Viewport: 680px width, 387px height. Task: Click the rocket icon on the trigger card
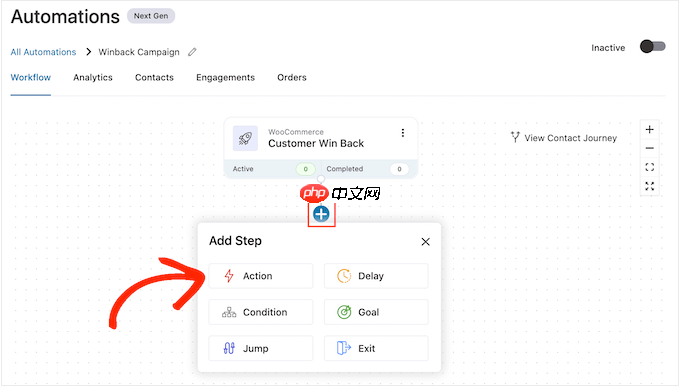(245, 138)
